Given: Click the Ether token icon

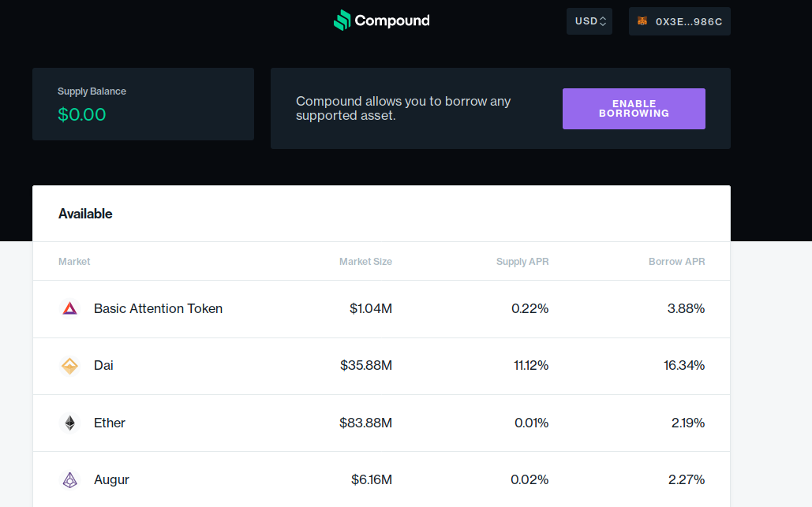Looking at the screenshot, I should pos(70,423).
